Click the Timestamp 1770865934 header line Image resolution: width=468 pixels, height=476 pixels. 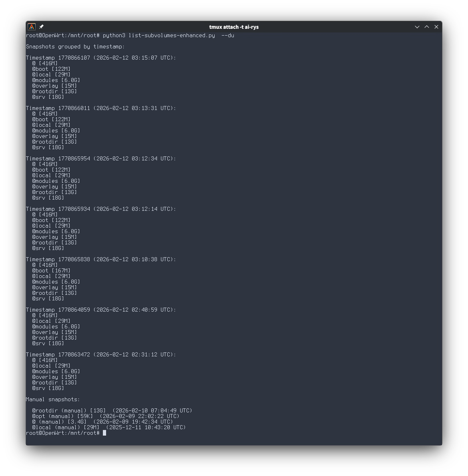coord(101,209)
